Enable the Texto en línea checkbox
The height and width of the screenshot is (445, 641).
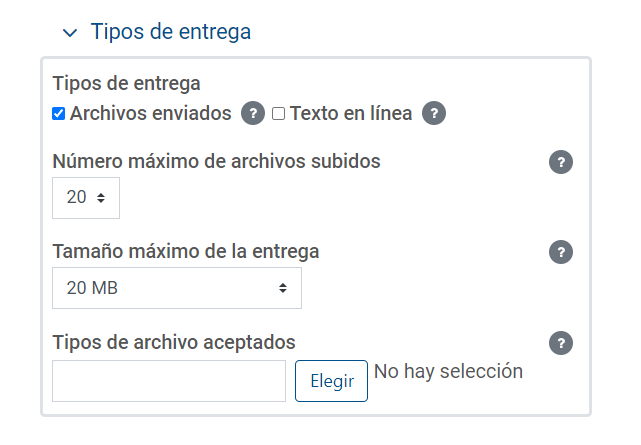click(x=279, y=114)
